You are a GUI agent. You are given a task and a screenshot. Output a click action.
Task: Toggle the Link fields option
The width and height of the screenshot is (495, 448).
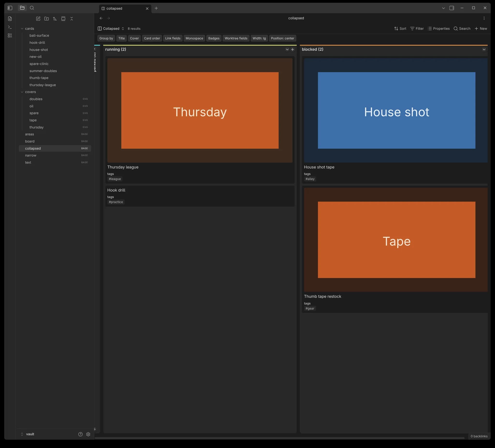[173, 38]
